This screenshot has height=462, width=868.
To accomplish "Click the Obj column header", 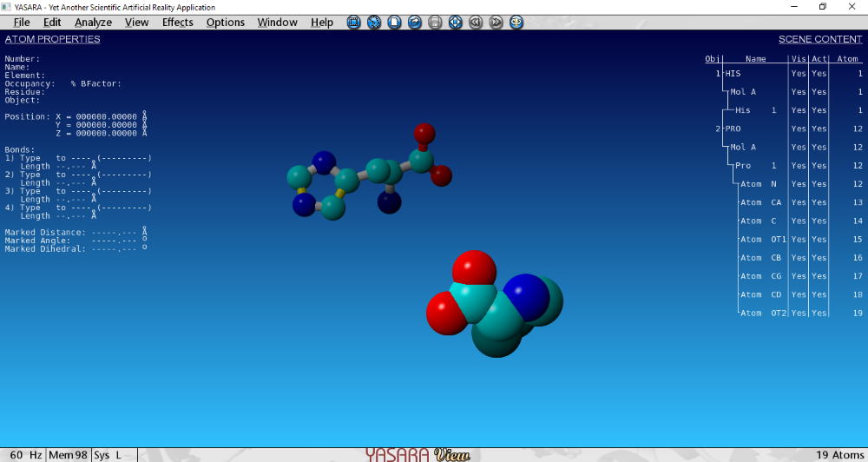I will pos(712,59).
